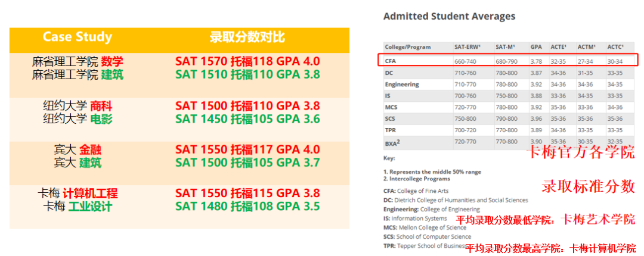Screen dimensions: 644x256
Task: Click SCS's GPA value '3.96'
Action: click(x=535, y=119)
